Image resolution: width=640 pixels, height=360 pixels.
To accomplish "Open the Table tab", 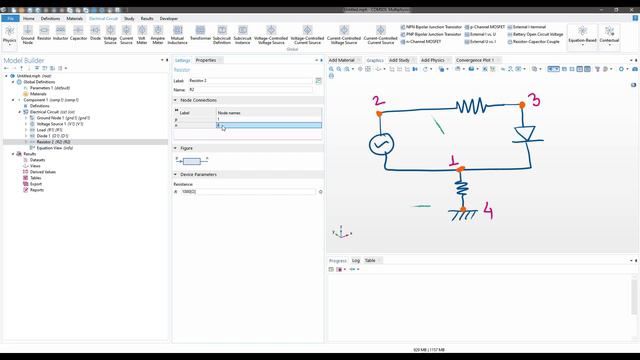I will point(370,260).
